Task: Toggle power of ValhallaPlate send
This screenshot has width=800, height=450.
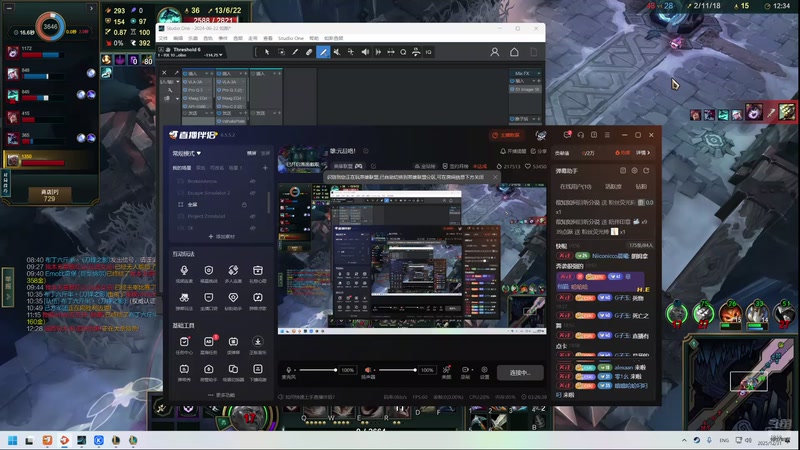Action: (x=219, y=121)
